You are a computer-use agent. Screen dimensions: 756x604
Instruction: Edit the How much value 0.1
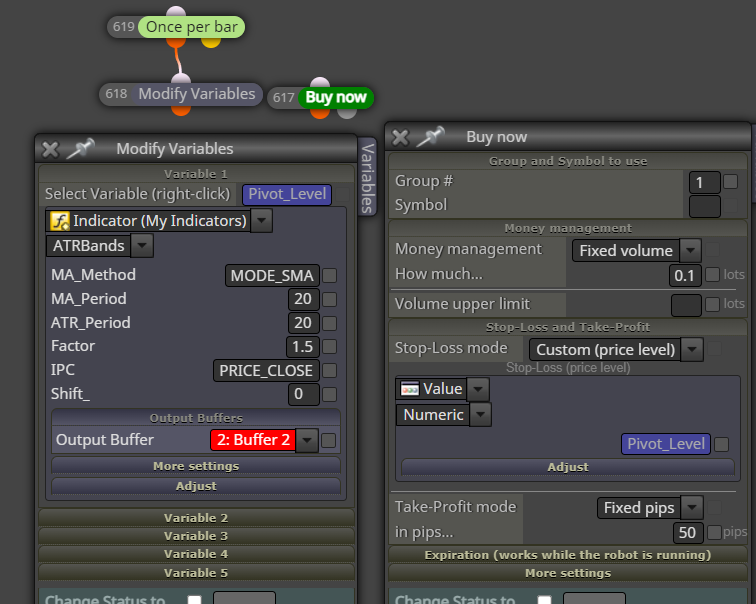685,276
